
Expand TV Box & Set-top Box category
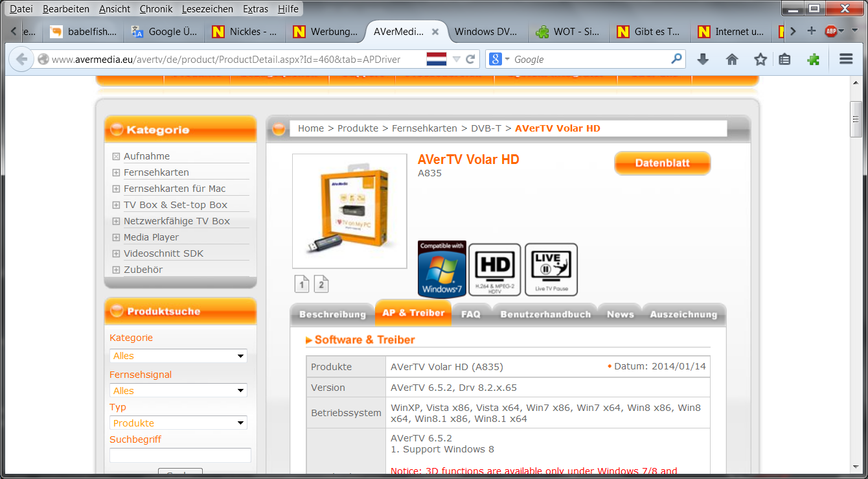tap(116, 205)
